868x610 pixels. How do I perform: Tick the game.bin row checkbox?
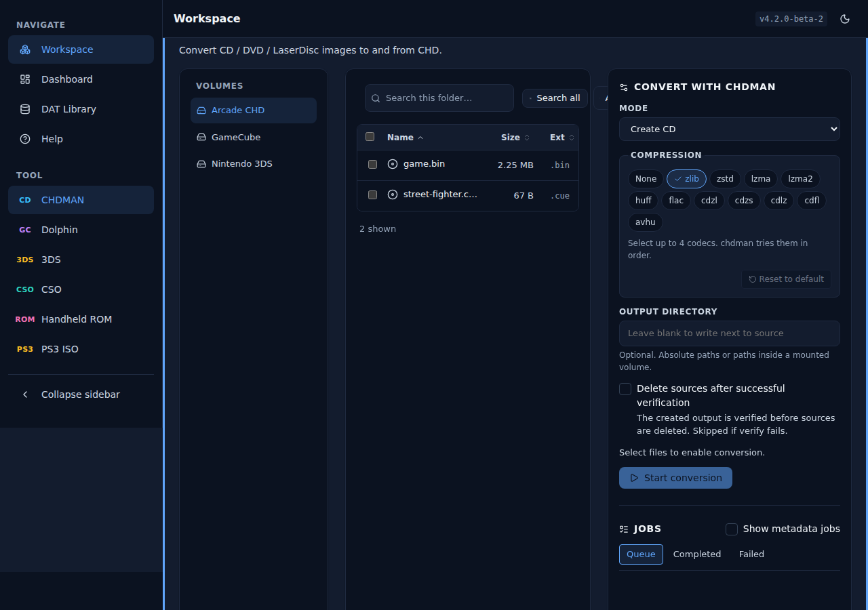coord(372,164)
